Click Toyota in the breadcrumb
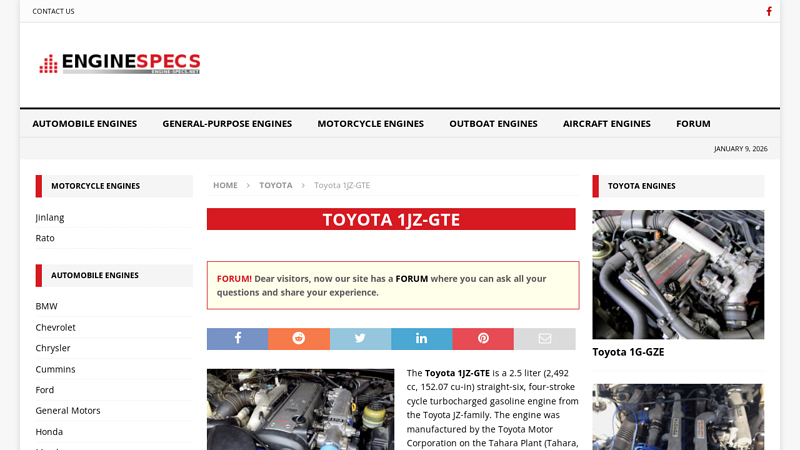This screenshot has width=800, height=450. click(276, 185)
